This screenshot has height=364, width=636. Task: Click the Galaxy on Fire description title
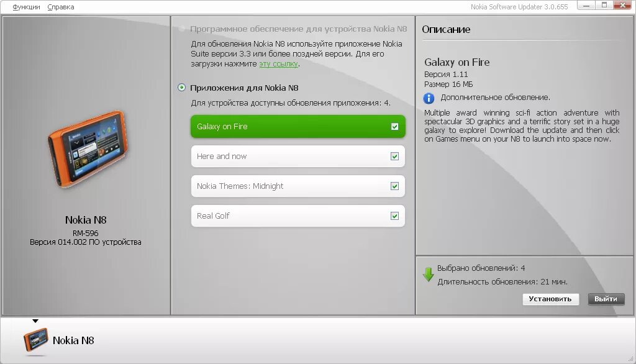tap(457, 62)
